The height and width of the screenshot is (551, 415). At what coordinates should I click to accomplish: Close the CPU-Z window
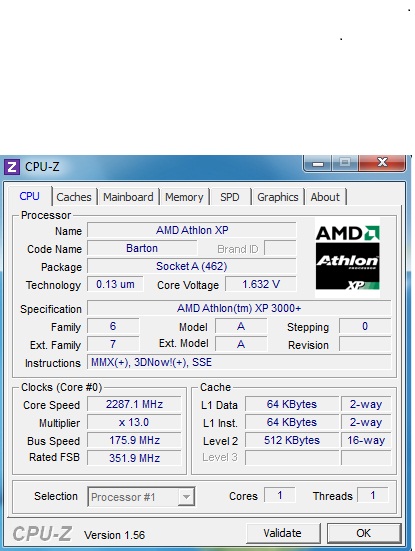point(382,162)
